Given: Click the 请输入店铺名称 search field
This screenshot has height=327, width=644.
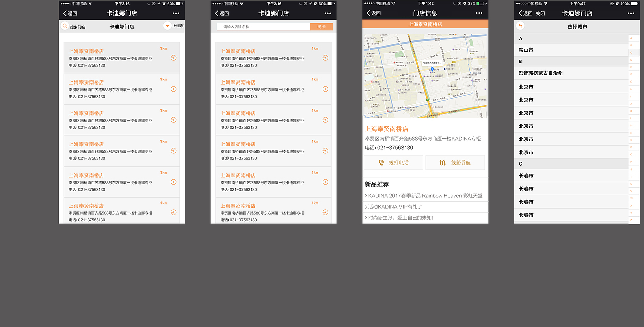Looking at the screenshot, I should pos(264,27).
